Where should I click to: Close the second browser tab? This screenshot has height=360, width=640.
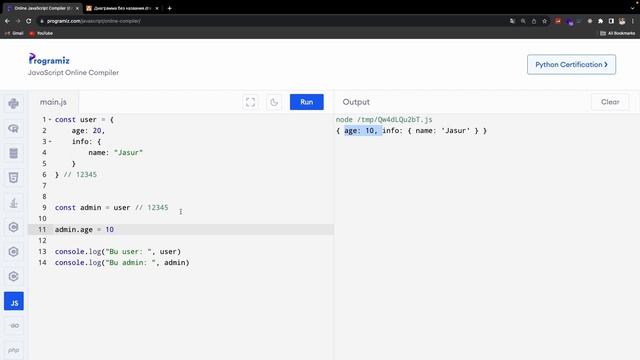coord(157,8)
